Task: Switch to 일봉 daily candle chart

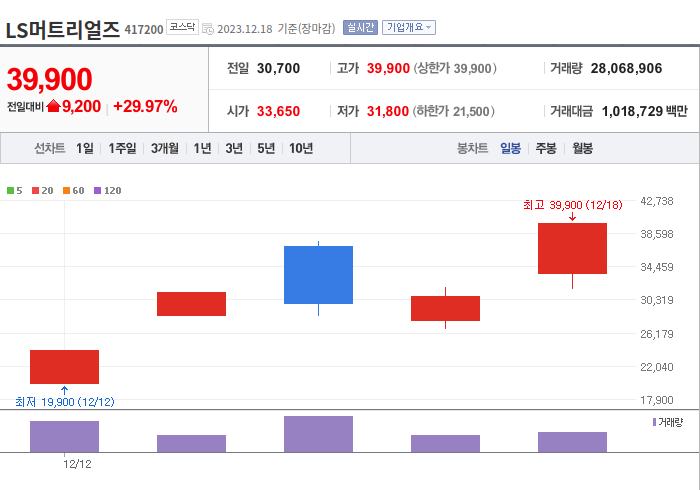Action: pyautogui.click(x=510, y=148)
